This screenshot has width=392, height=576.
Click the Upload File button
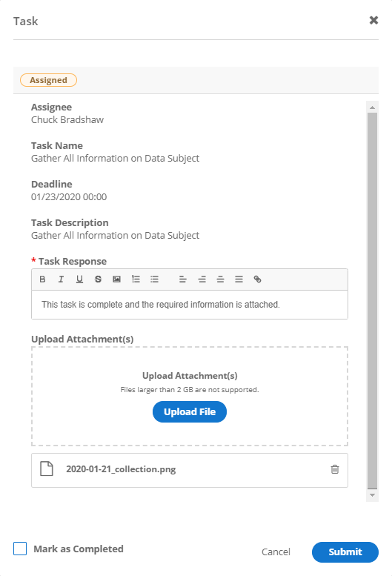[x=190, y=411]
